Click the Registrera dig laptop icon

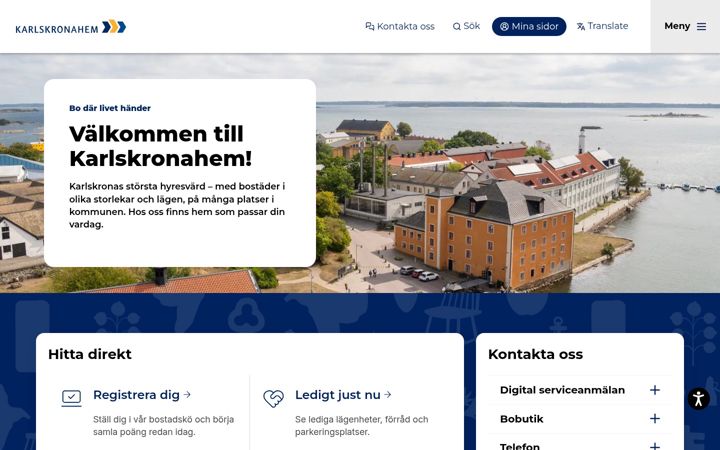[x=72, y=398]
